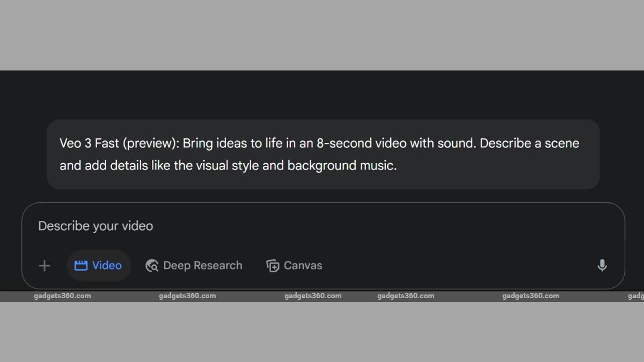Select the 'Veo 3 Fast (preview)' text

(x=119, y=144)
